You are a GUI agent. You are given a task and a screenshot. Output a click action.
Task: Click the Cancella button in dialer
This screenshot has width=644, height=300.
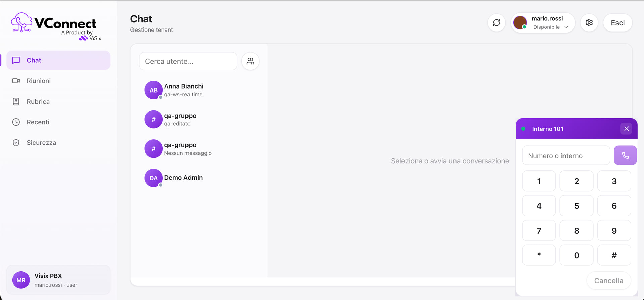coord(608,281)
